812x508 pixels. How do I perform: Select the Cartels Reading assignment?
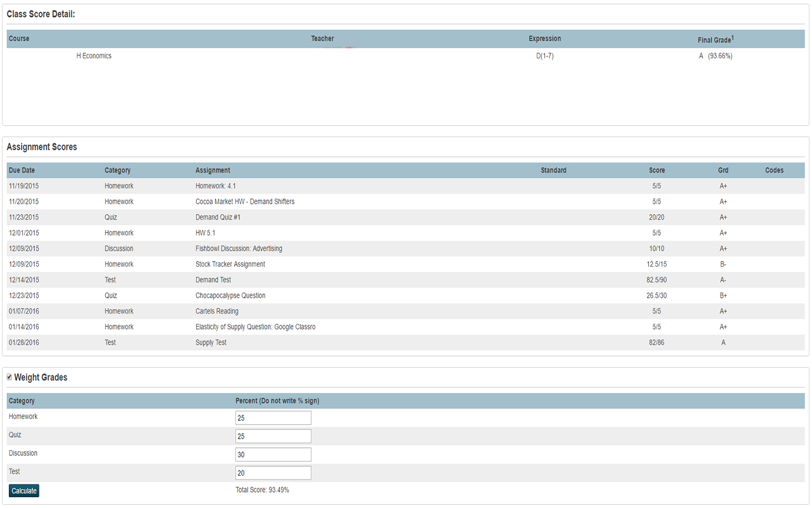tap(217, 311)
